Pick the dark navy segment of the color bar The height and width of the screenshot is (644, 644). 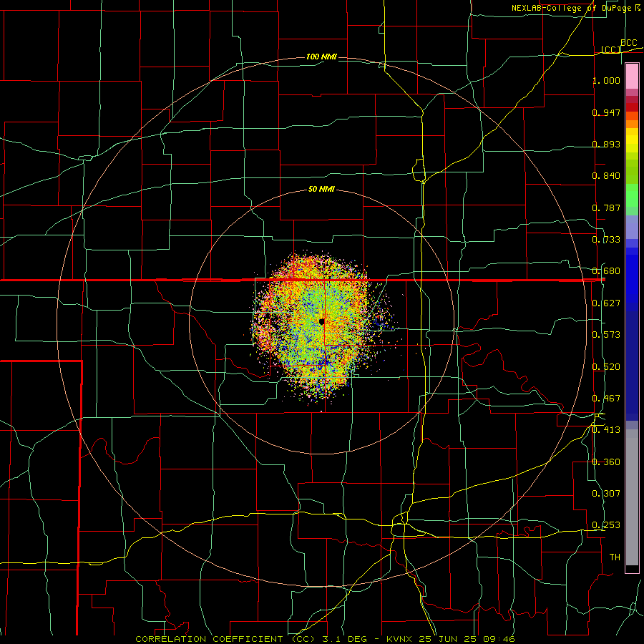(632, 361)
